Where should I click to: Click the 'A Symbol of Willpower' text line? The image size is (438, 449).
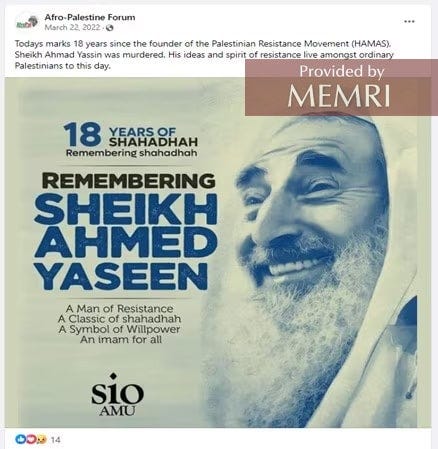(119, 329)
